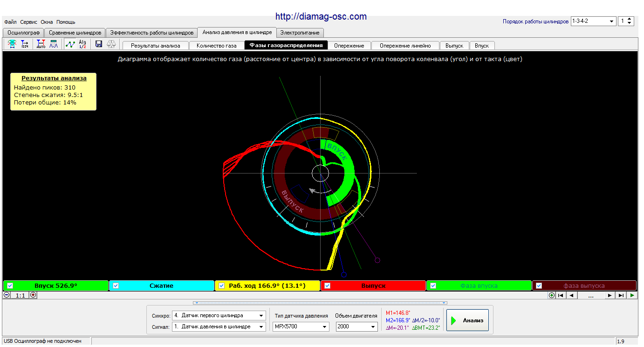Toggle the green line-graph mode icon
644x347 pixels.
click(70, 44)
